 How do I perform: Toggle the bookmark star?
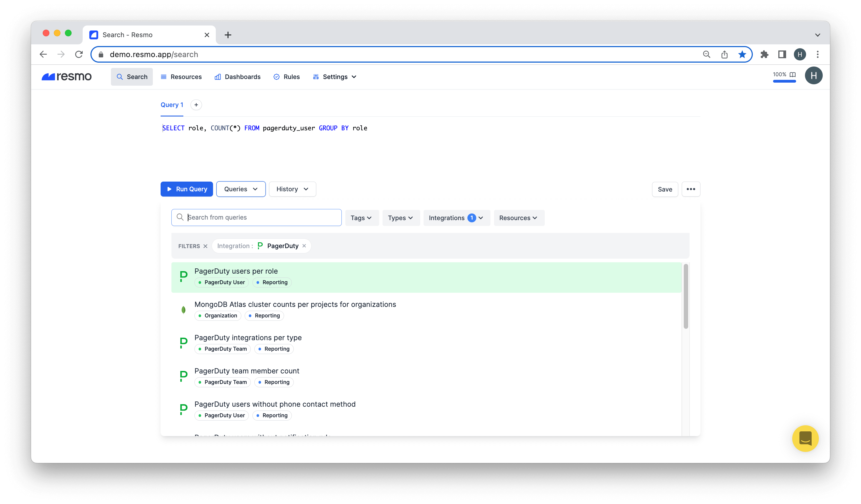742,54
